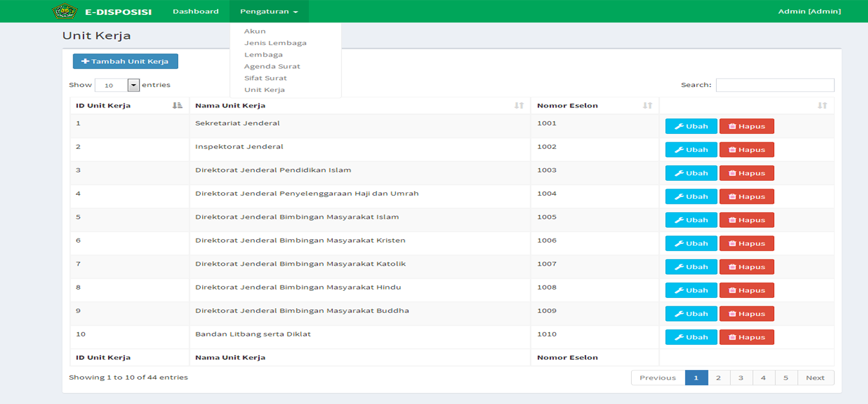This screenshot has width=868, height=404.
Task: Collapse the Pengaturan dropdown menu
Action: [x=268, y=12]
